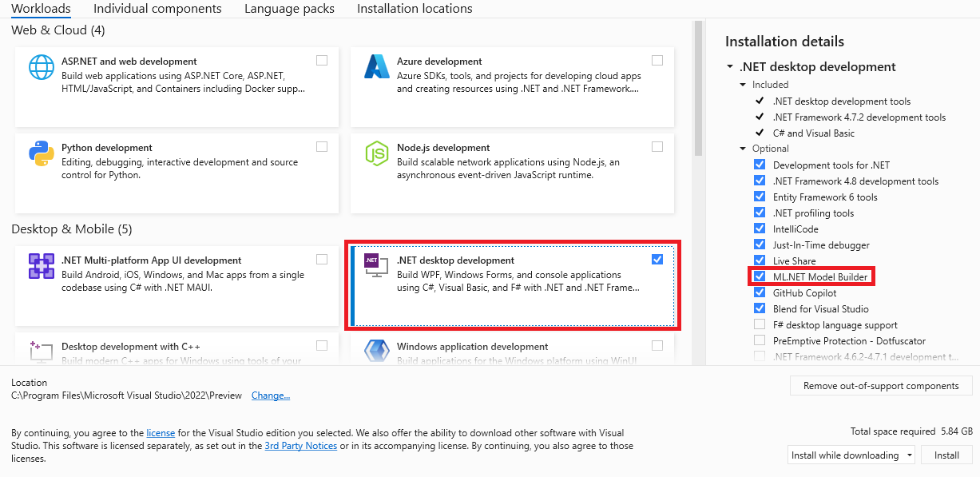The height and width of the screenshot is (477, 980).
Task: Click the Azure development icon
Action: click(x=376, y=67)
